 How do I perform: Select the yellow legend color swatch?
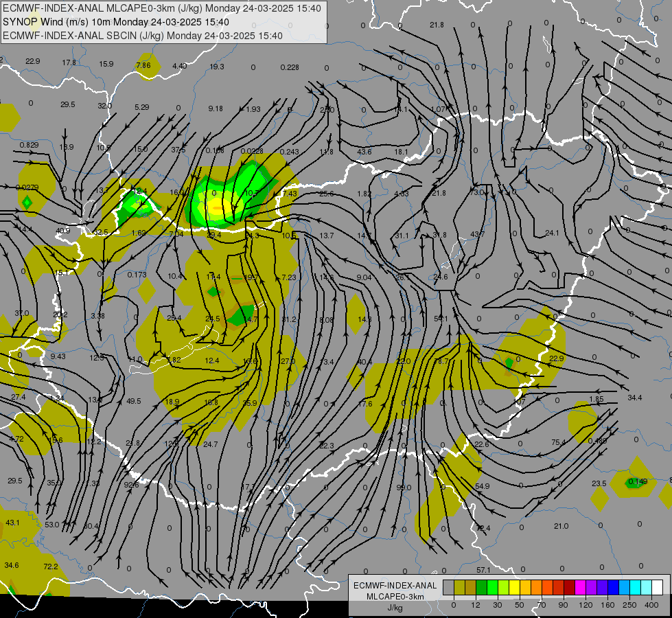coord(515,587)
